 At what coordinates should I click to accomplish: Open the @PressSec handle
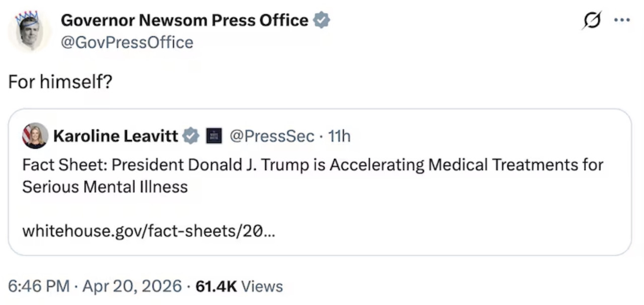click(x=272, y=136)
